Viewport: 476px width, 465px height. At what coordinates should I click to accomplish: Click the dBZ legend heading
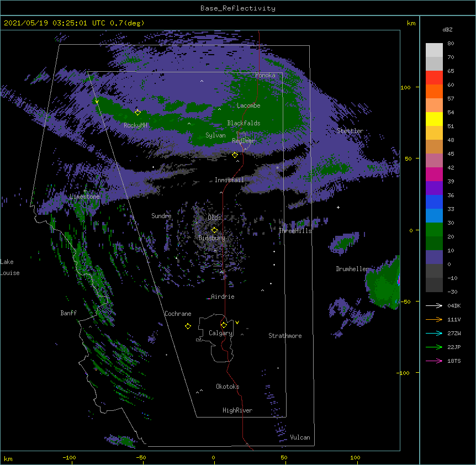[447, 30]
